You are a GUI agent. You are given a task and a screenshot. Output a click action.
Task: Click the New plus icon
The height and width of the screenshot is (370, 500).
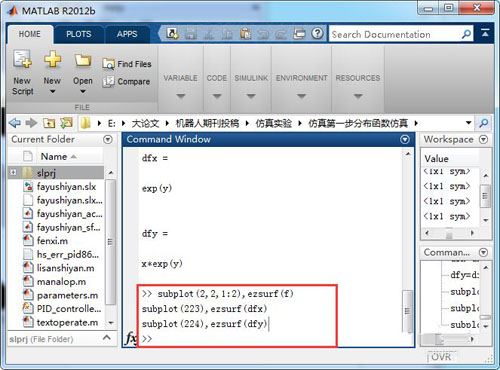52,59
